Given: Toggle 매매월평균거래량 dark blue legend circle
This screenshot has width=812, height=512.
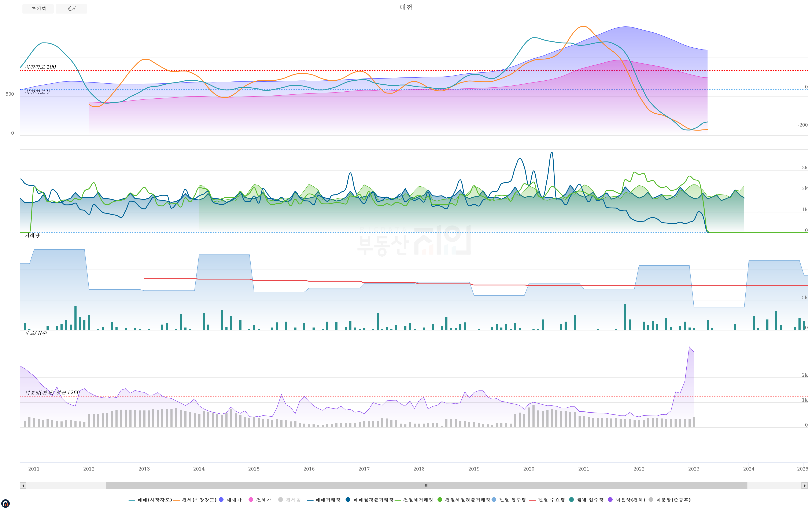Looking at the screenshot, I should point(348,500).
